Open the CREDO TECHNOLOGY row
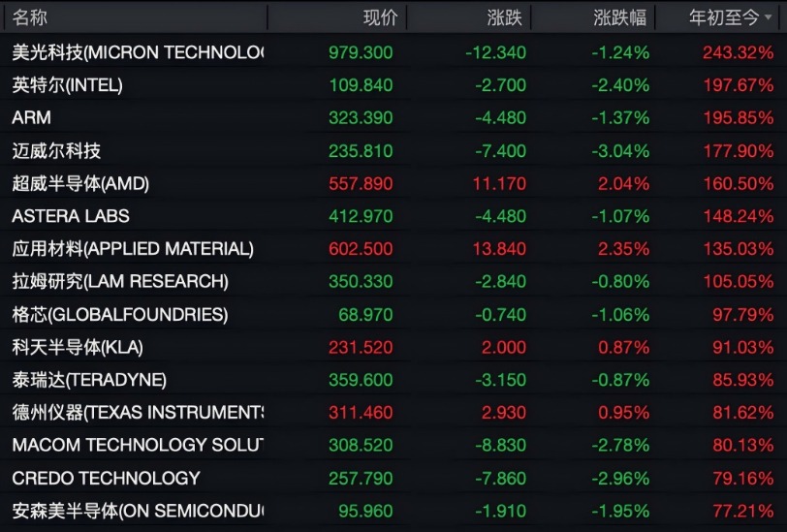 [x=393, y=478]
